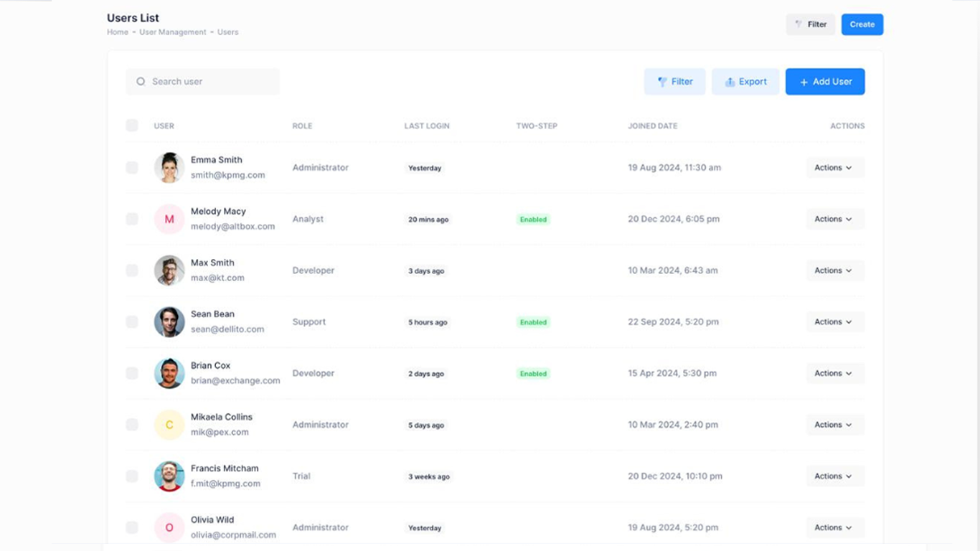Open the Actions dropdown for Max Smith
980x551 pixels.
[x=835, y=270]
